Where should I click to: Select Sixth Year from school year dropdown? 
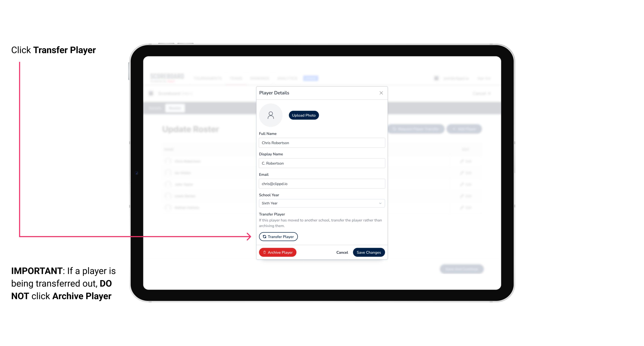pos(321,203)
